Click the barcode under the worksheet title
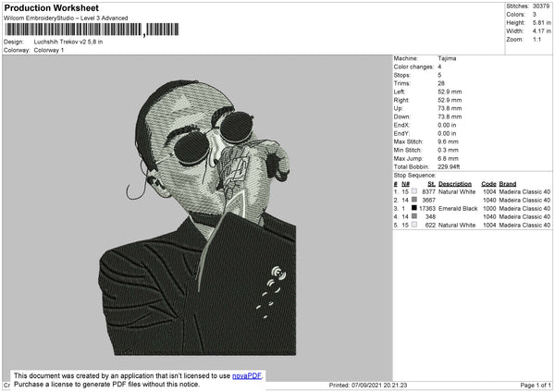The height and width of the screenshot is (392, 555). (92, 30)
